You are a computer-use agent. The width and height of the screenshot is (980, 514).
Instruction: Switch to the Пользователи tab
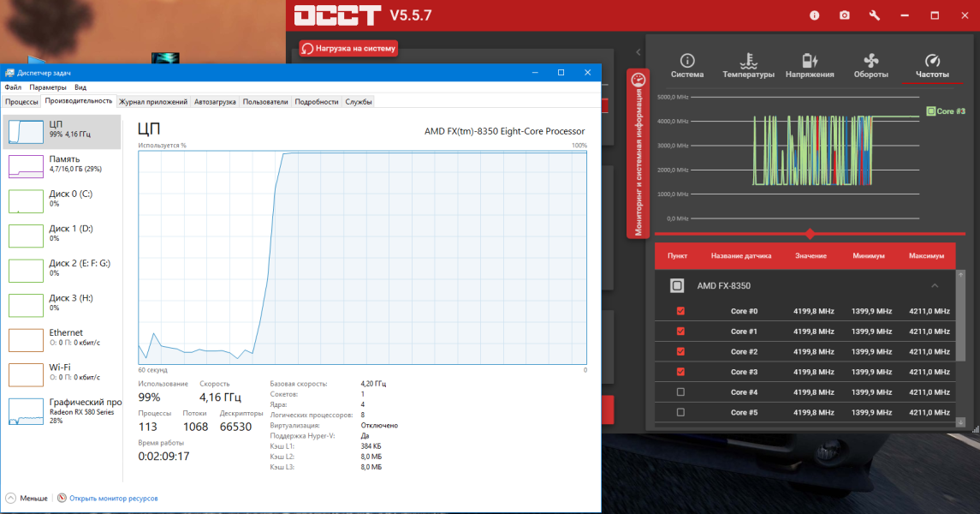pyautogui.click(x=265, y=102)
